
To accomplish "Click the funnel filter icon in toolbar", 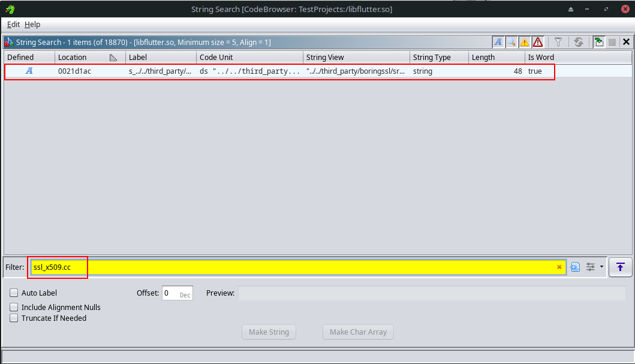I will 558,42.
